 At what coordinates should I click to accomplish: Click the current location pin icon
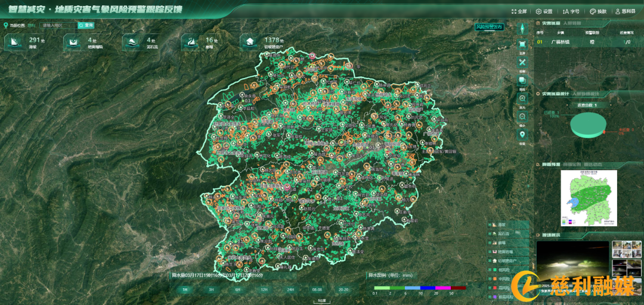pyautogui.click(x=5, y=26)
